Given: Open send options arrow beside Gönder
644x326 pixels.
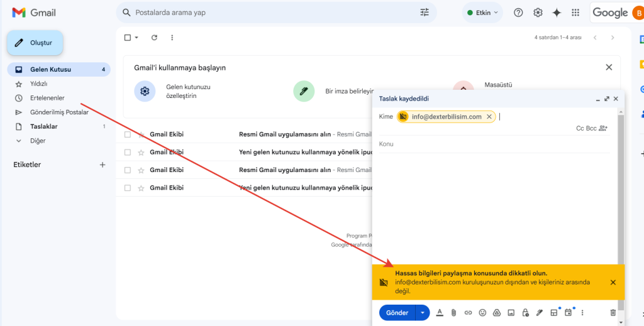Looking at the screenshot, I should (x=423, y=313).
